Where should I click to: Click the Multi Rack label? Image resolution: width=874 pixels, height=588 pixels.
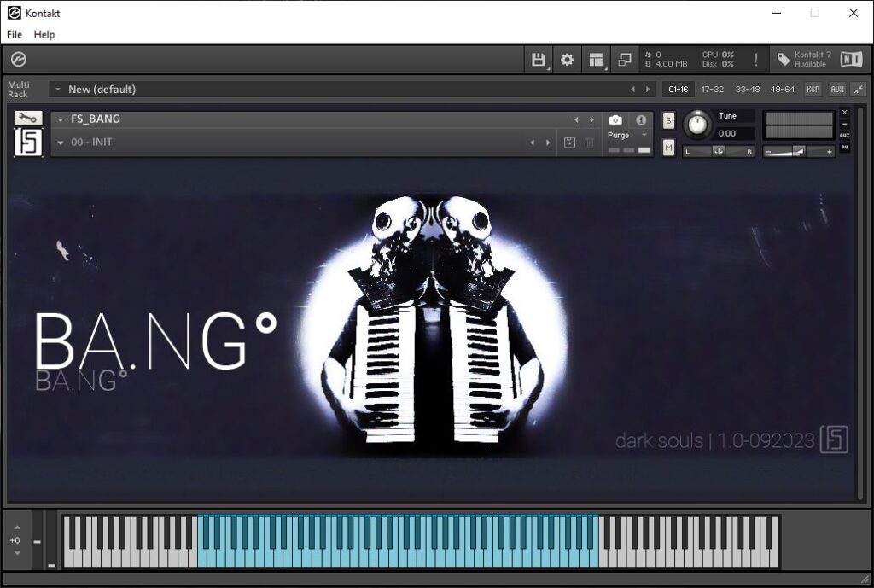[x=19, y=89]
